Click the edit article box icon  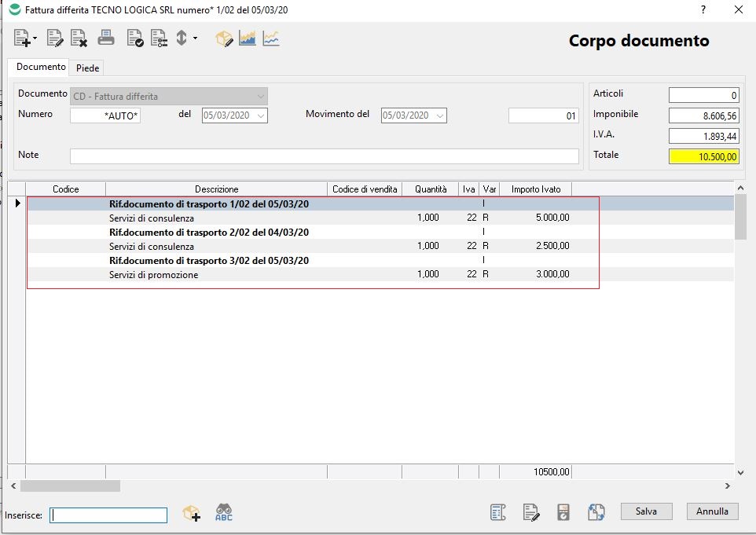point(225,38)
